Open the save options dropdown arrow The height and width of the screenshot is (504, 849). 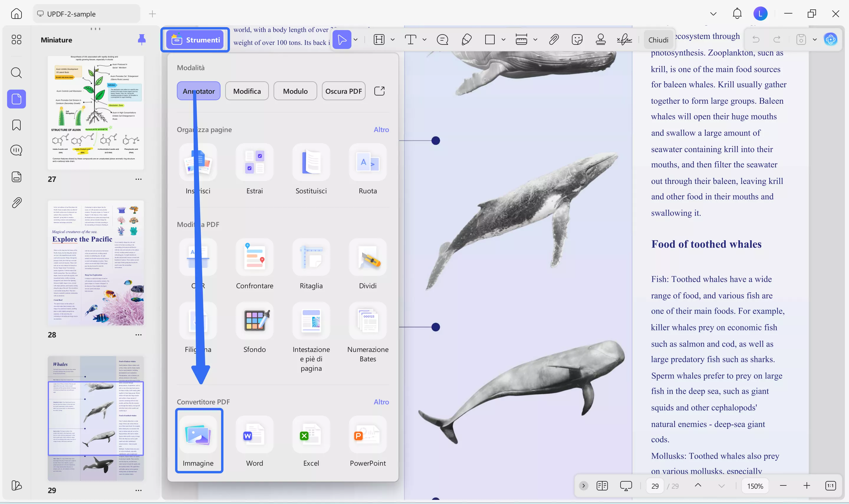815,40
